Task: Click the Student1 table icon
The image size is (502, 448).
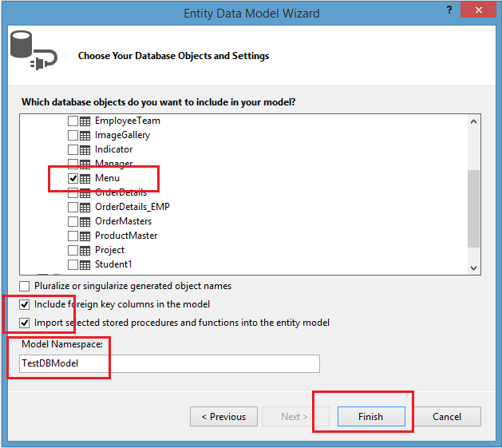Action: 85,264
